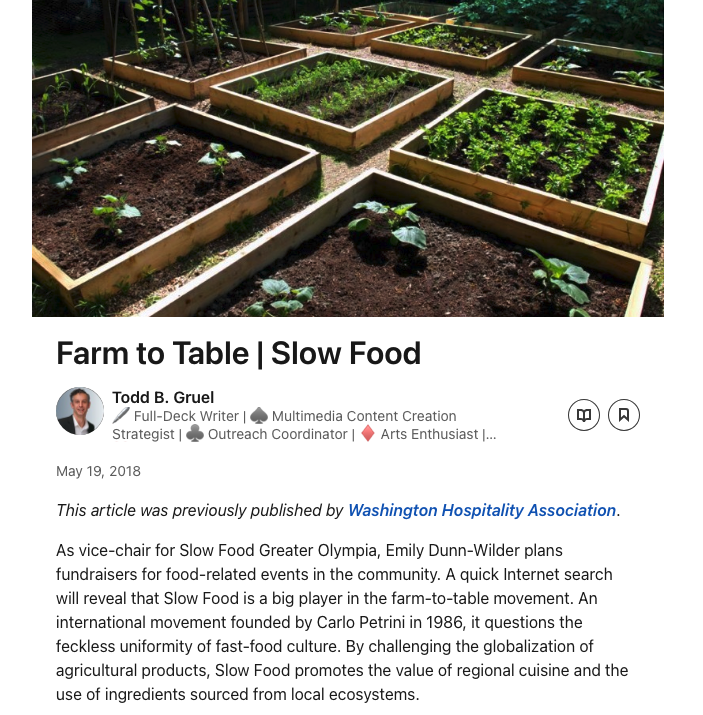Click the spade icon before Multimedia Content

258,416
